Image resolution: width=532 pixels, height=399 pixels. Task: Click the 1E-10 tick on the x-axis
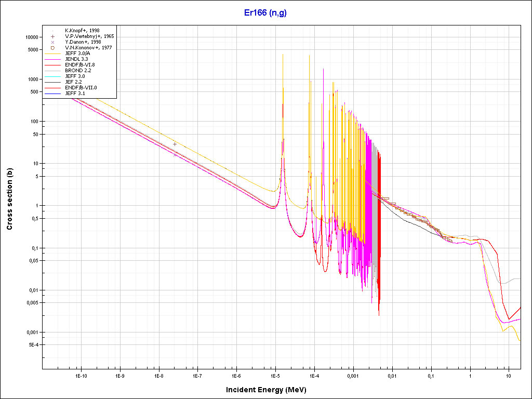(x=81, y=375)
